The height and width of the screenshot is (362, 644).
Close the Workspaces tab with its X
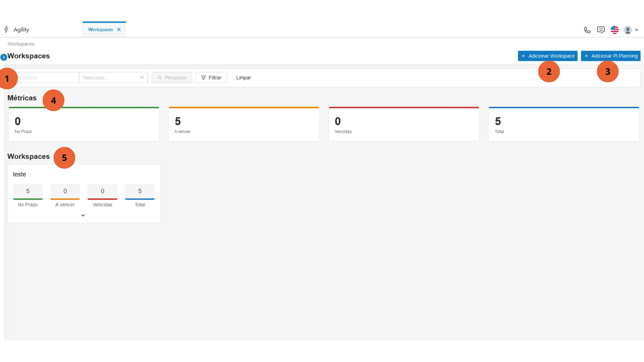pyautogui.click(x=119, y=29)
